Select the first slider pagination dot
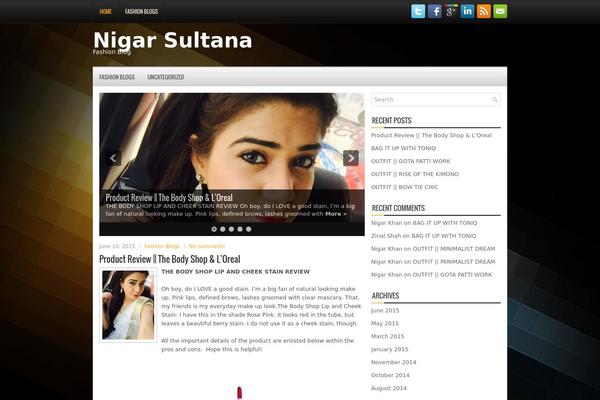This screenshot has width=600, height=400. pos(213,229)
